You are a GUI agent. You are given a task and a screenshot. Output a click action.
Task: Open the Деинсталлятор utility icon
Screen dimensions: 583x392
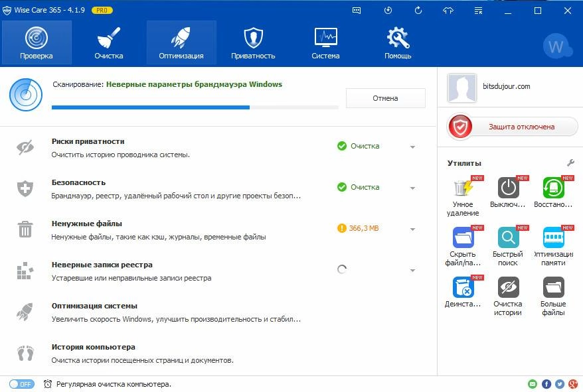coord(463,287)
